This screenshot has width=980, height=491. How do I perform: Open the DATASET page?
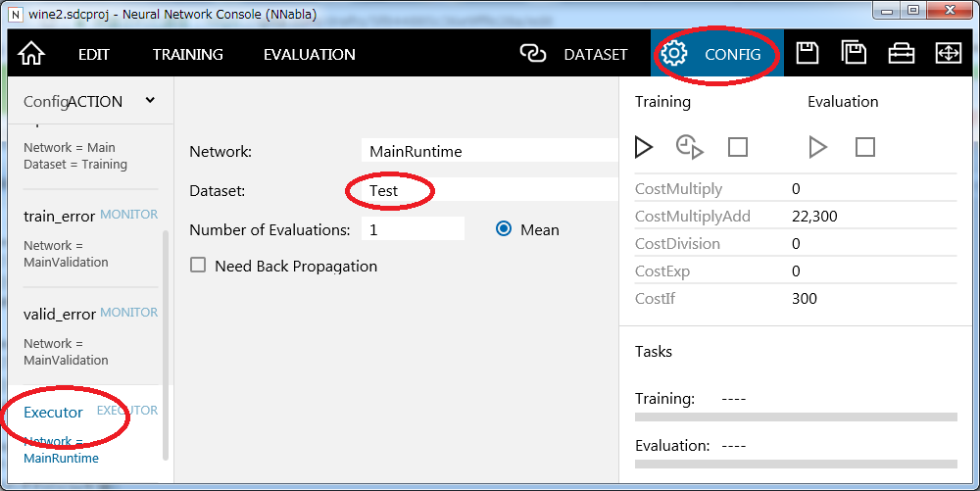pos(574,55)
